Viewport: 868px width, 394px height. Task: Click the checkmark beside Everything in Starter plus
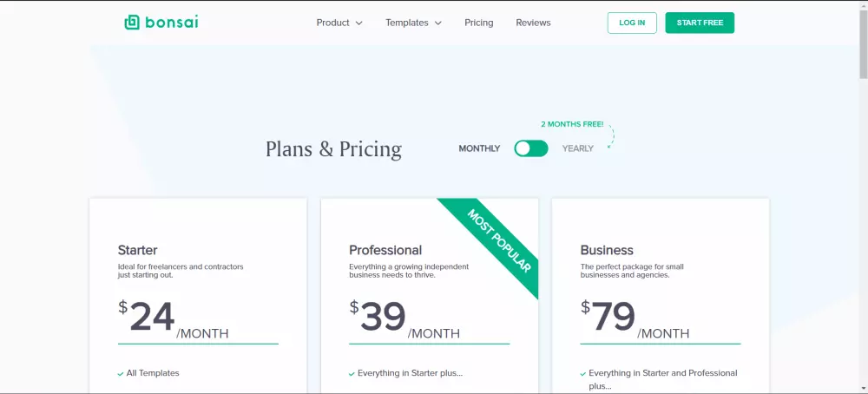(352, 373)
